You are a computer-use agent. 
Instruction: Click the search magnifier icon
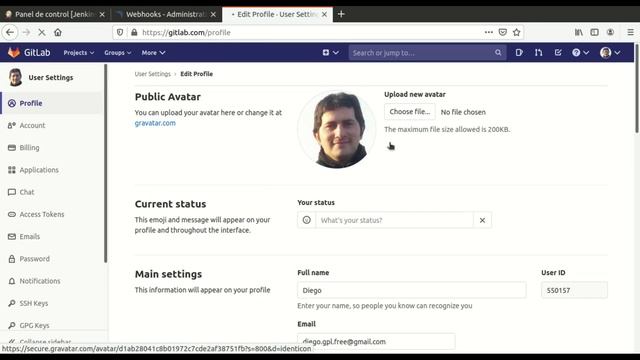[498, 53]
